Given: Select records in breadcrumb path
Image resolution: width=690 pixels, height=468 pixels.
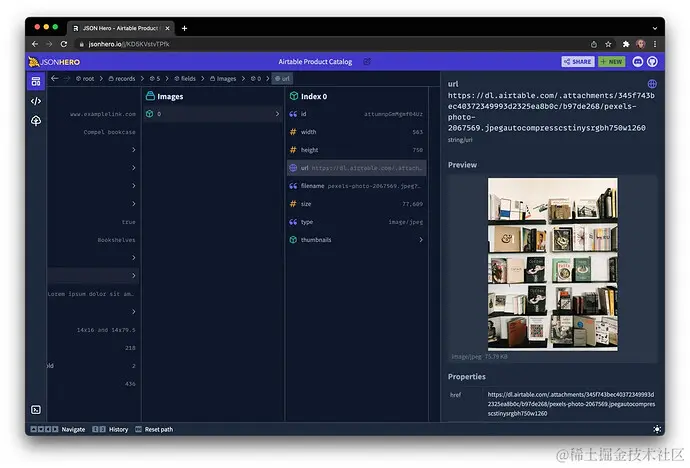Looking at the screenshot, I should (x=122, y=79).
